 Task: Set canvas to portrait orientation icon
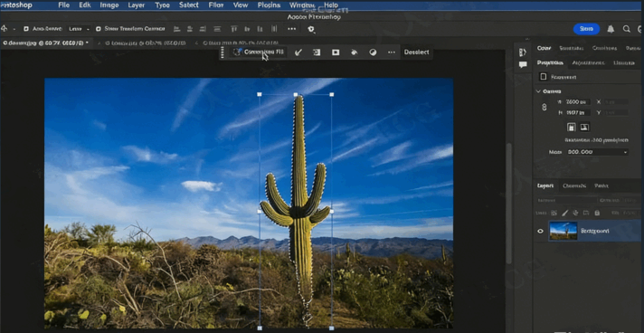tap(572, 127)
